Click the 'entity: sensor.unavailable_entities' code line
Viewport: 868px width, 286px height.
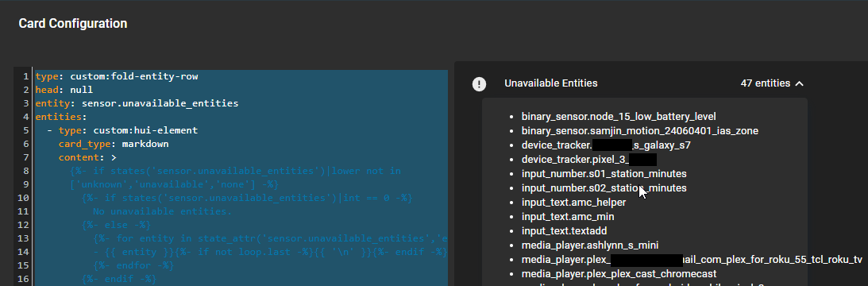[137, 103]
